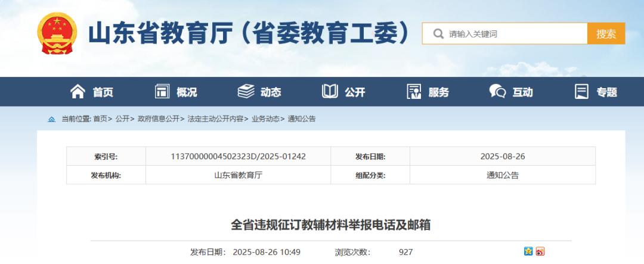This screenshot has height=264, width=644.
Task: Open the 公开 navigation menu item
Action: pos(355,92)
